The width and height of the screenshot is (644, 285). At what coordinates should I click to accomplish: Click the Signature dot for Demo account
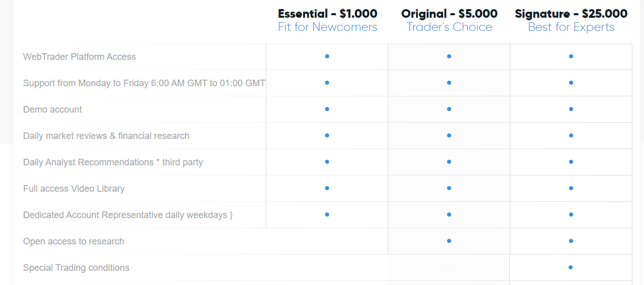coord(571,109)
